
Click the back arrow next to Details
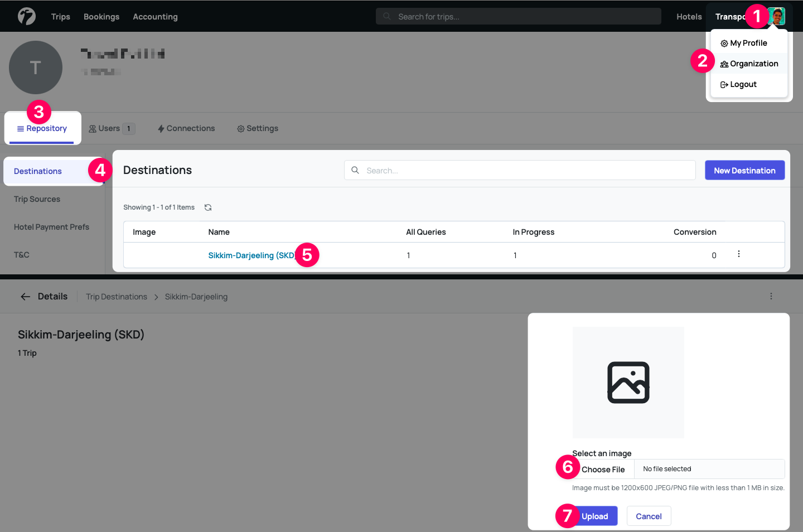26,297
